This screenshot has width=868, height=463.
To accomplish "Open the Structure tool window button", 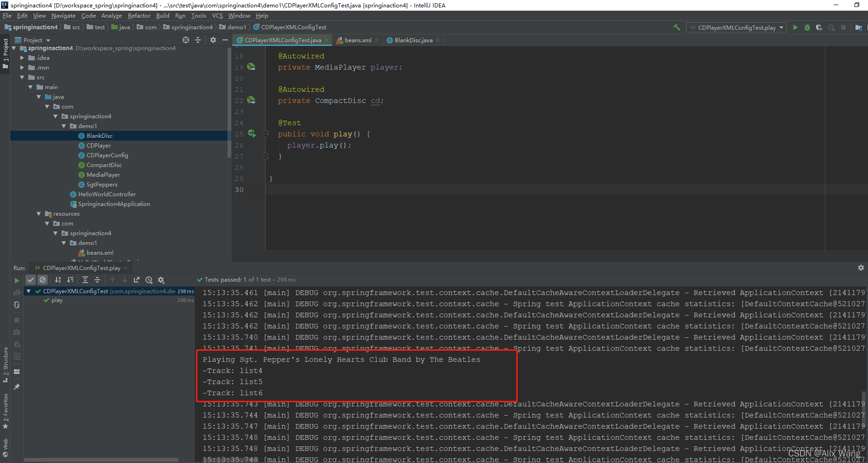I will (x=5, y=365).
